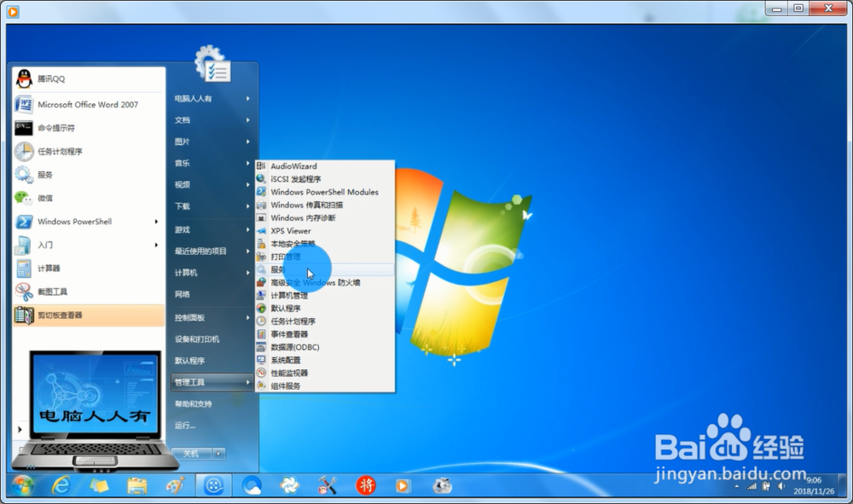The image size is (853, 504).
Task: Open shutdown options arrow beside 关机
Action: pyautogui.click(x=218, y=454)
